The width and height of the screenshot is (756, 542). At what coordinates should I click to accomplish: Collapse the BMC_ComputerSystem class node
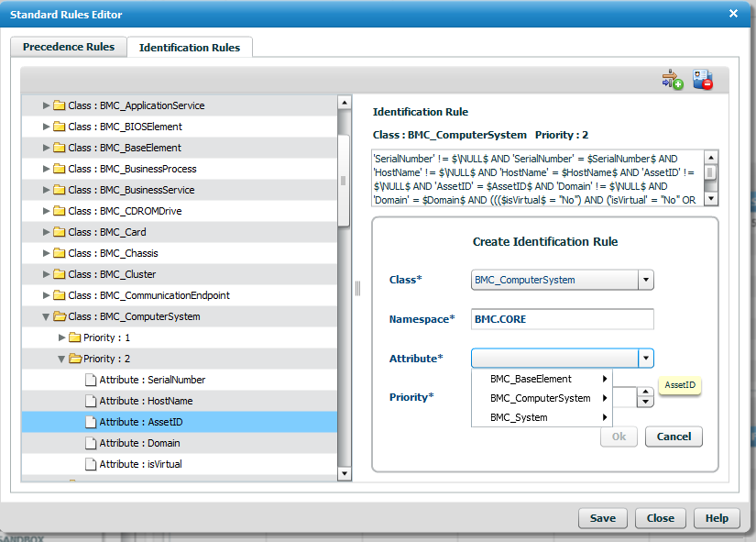click(46, 317)
